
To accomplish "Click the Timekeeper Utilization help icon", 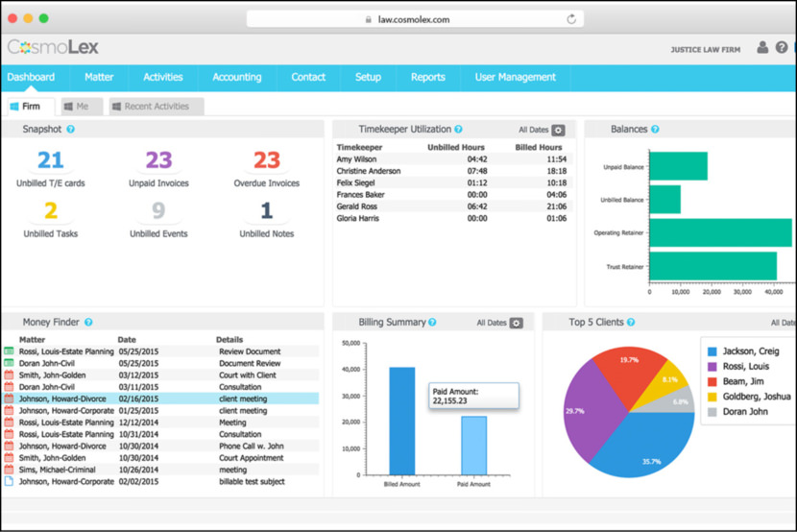I will pos(458,129).
